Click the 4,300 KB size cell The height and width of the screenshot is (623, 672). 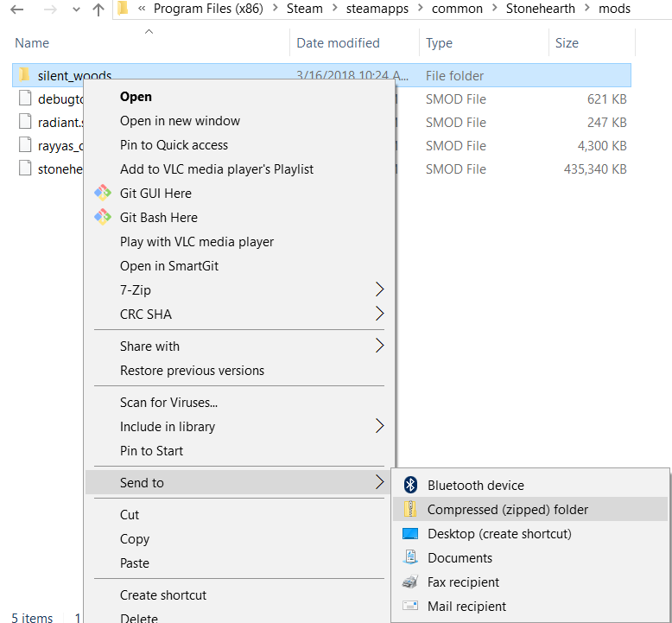pos(602,146)
